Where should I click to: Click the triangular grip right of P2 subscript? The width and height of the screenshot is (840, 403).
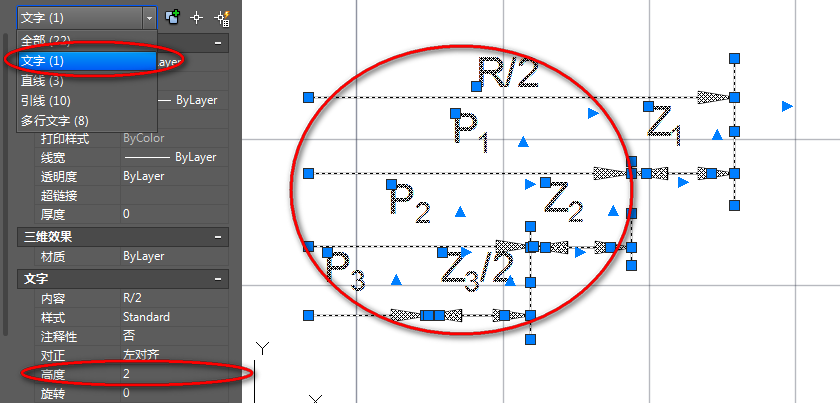tap(460, 212)
